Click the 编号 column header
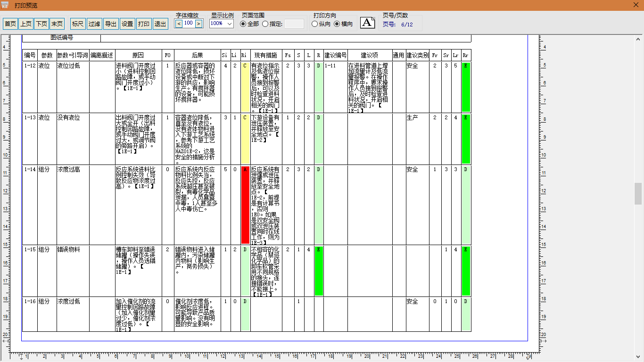Viewport: 644px width, 362px height. pos(30,55)
